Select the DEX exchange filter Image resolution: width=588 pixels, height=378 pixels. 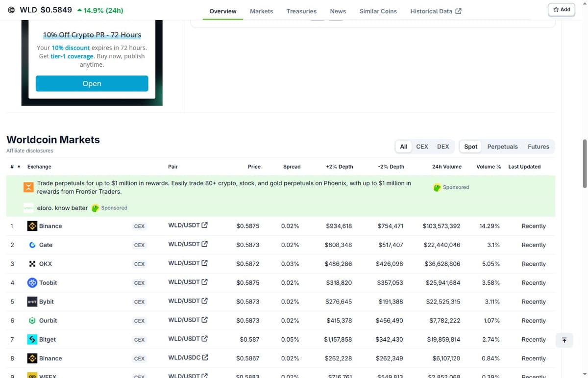pyautogui.click(x=443, y=147)
